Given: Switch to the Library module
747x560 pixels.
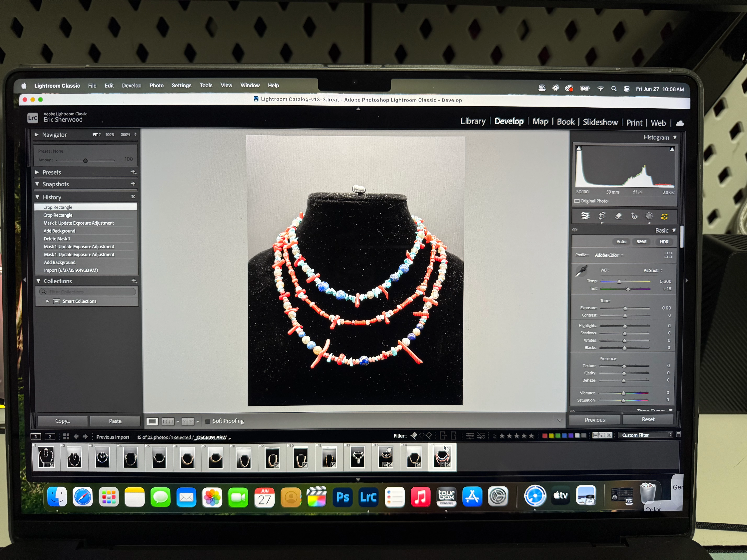Looking at the screenshot, I should tap(473, 122).
